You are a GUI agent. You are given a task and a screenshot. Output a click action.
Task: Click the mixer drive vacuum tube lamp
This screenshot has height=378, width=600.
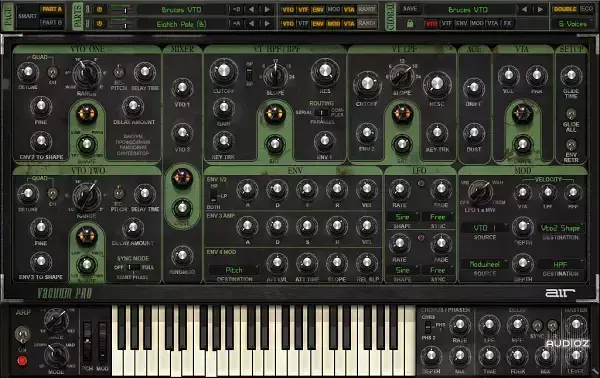click(182, 178)
